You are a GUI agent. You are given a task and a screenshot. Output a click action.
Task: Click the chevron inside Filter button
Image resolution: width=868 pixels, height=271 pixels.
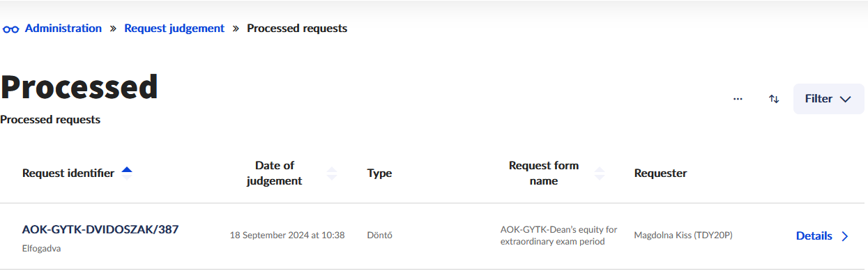pos(846,100)
